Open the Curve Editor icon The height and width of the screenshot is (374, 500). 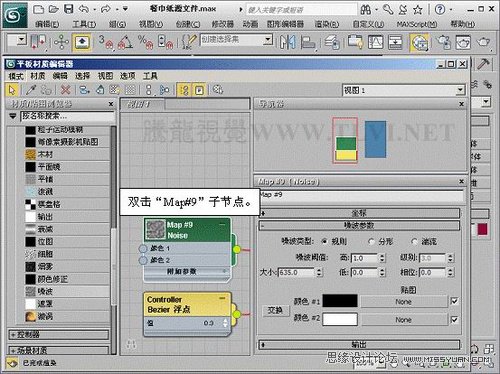[x=376, y=42]
